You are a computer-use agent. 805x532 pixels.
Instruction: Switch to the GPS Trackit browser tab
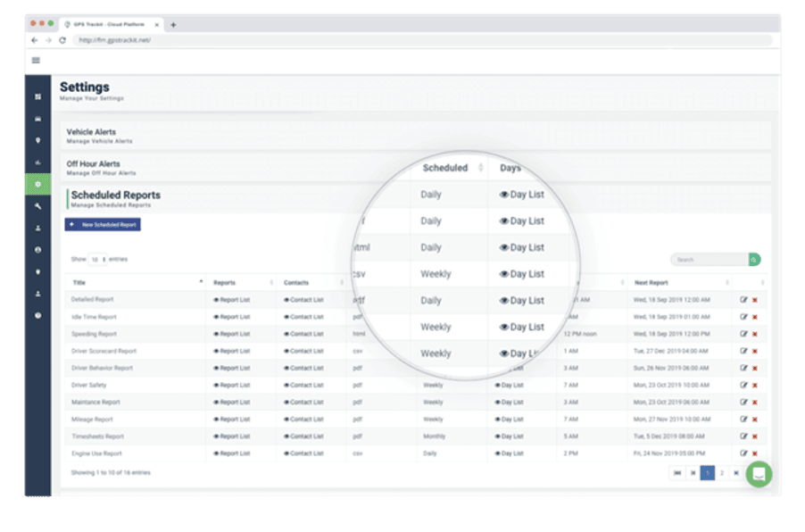(107, 25)
